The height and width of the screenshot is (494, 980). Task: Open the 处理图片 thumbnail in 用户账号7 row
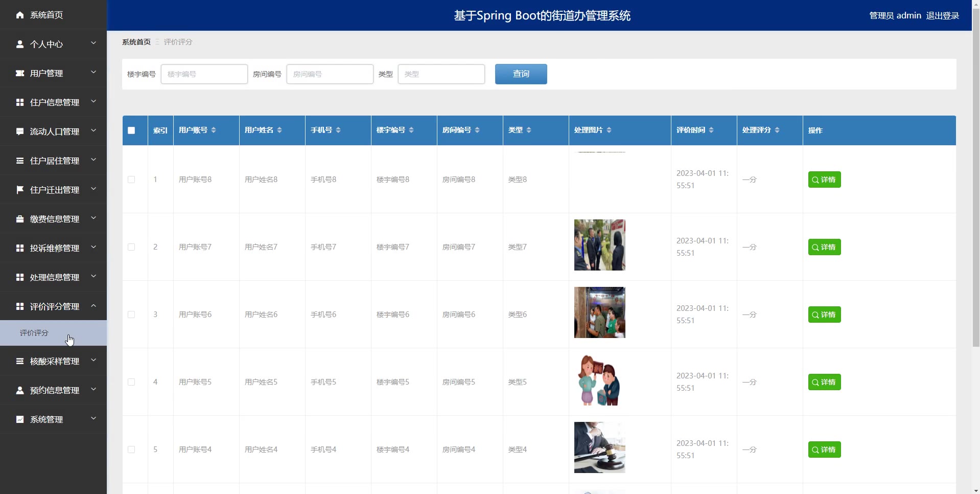[x=600, y=245]
